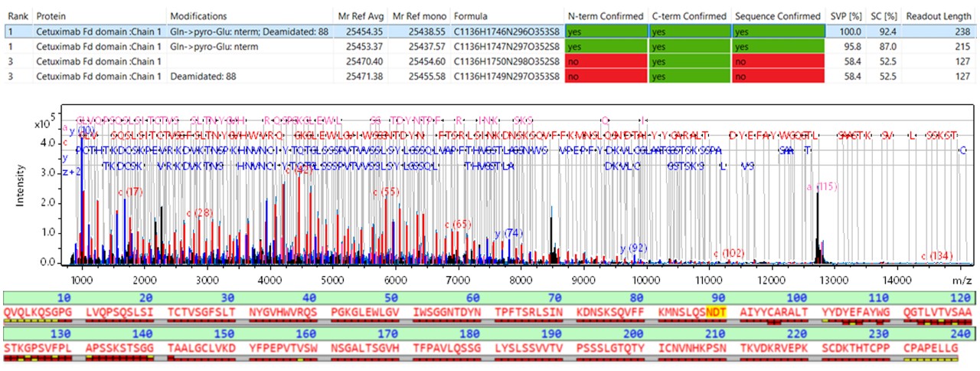Select the row with formula C1136H1747N297O352S8
980x371 pixels.
[505, 47]
